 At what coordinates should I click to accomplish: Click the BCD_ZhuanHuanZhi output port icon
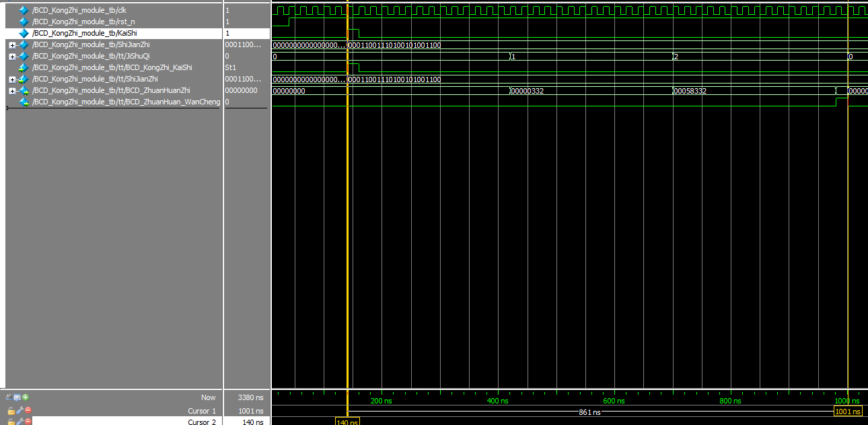pyautogui.click(x=24, y=90)
